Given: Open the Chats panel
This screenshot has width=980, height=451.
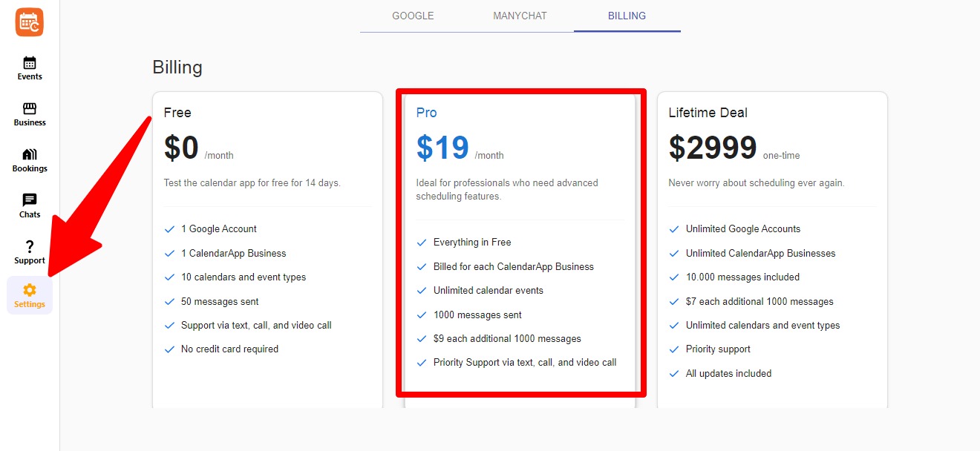Looking at the screenshot, I should [29, 205].
